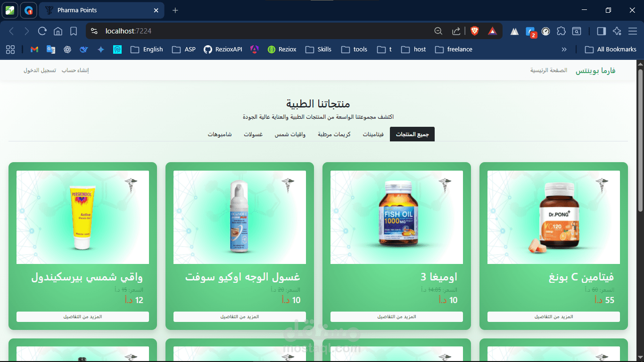Go to الصفحة الرئيسية nav link
The height and width of the screenshot is (362, 644).
[x=548, y=70]
